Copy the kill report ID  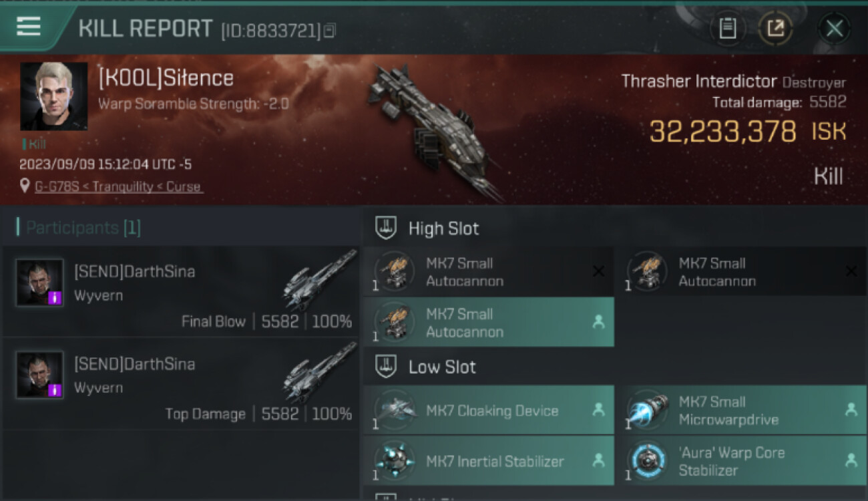tap(330, 31)
